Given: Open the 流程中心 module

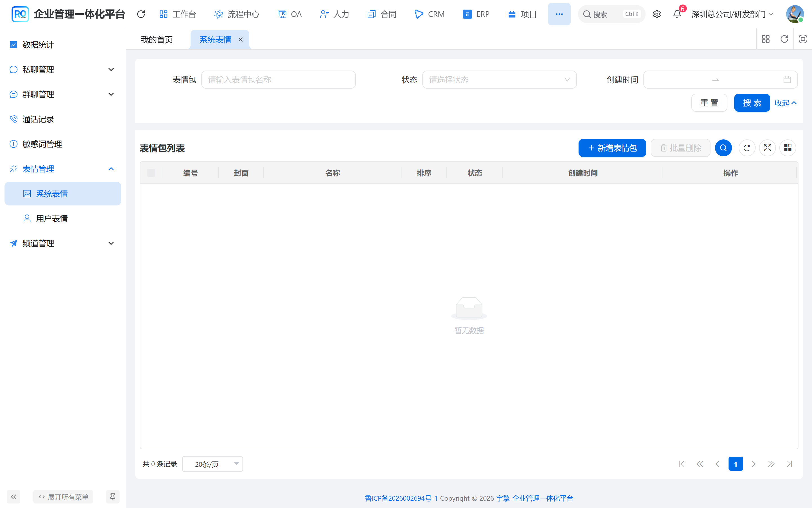Looking at the screenshot, I should click(237, 14).
